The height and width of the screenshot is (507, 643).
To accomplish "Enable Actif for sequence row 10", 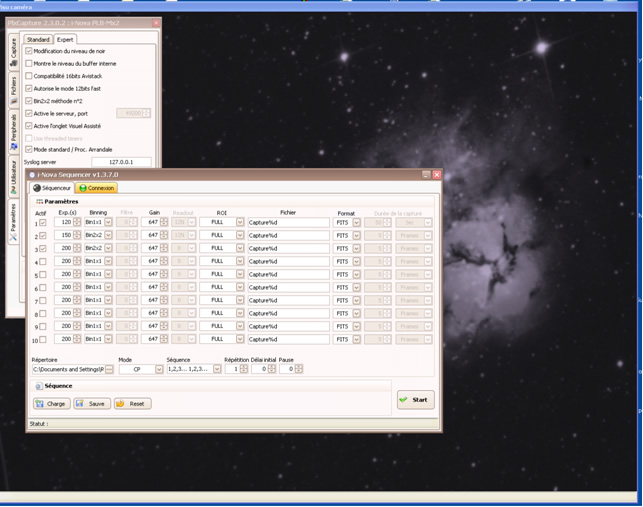I will pyautogui.click(x=43, y=339).
